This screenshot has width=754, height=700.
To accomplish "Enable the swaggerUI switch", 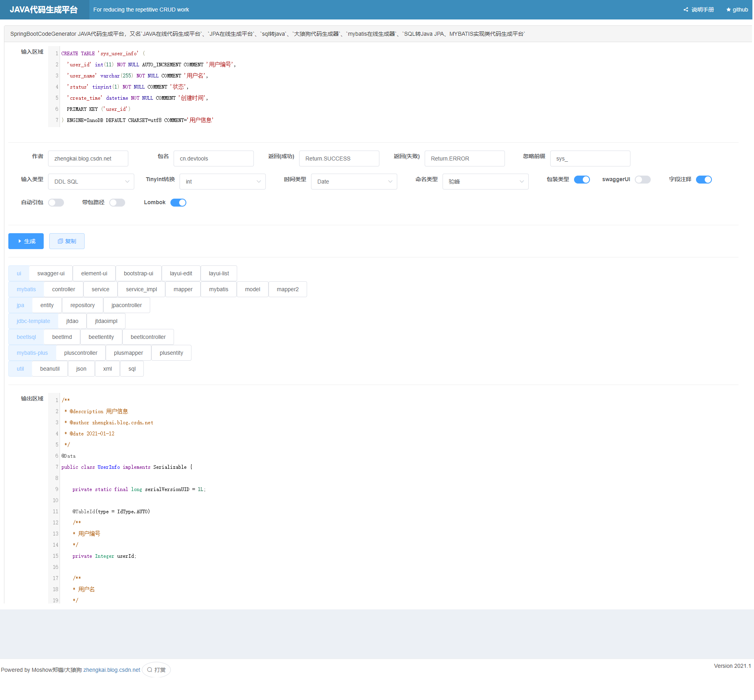I will [642, 180].
